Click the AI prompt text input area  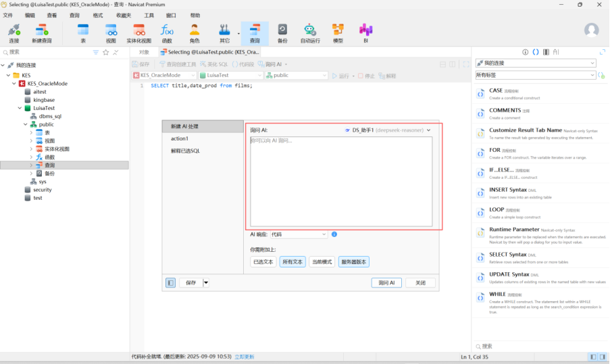[x=340, y=182]
